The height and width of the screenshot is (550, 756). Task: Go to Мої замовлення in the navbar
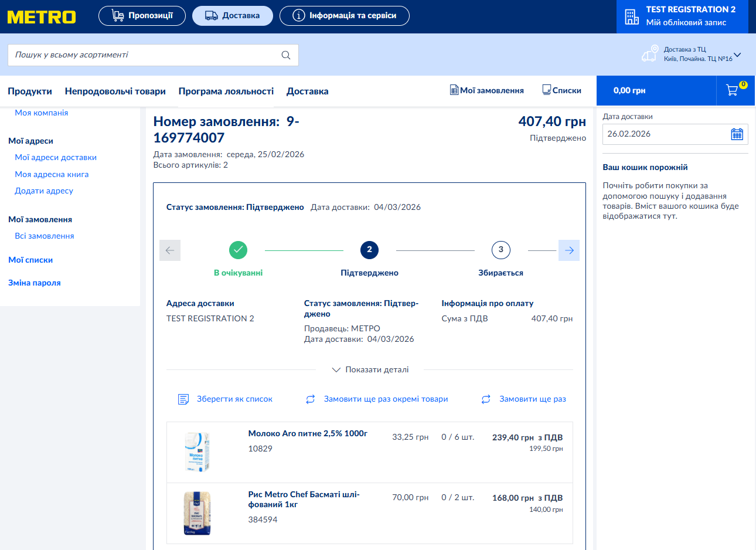click(x=487, y=90)
